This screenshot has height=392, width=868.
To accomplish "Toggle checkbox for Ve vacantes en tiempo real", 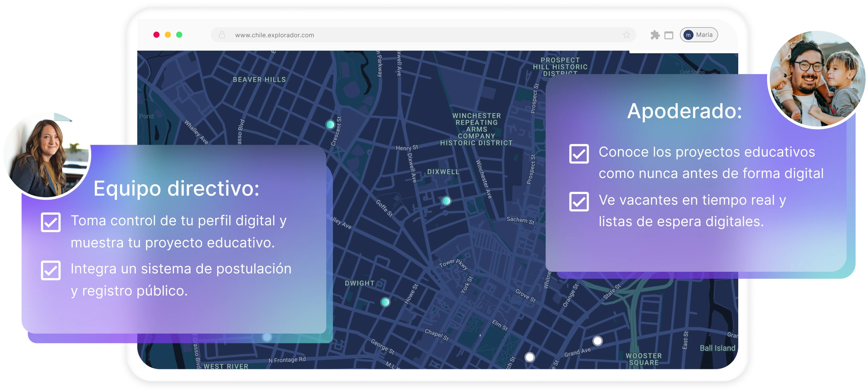I will pos(579,201).
